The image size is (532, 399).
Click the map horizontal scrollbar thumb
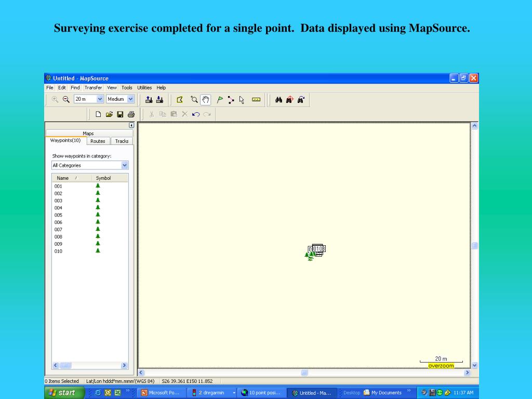(x=304, y=373)
